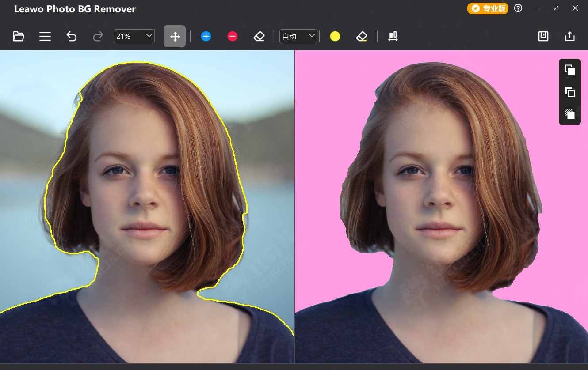Undo the last edit
Screen dimensions: 588x370
(x=72, y=36)
